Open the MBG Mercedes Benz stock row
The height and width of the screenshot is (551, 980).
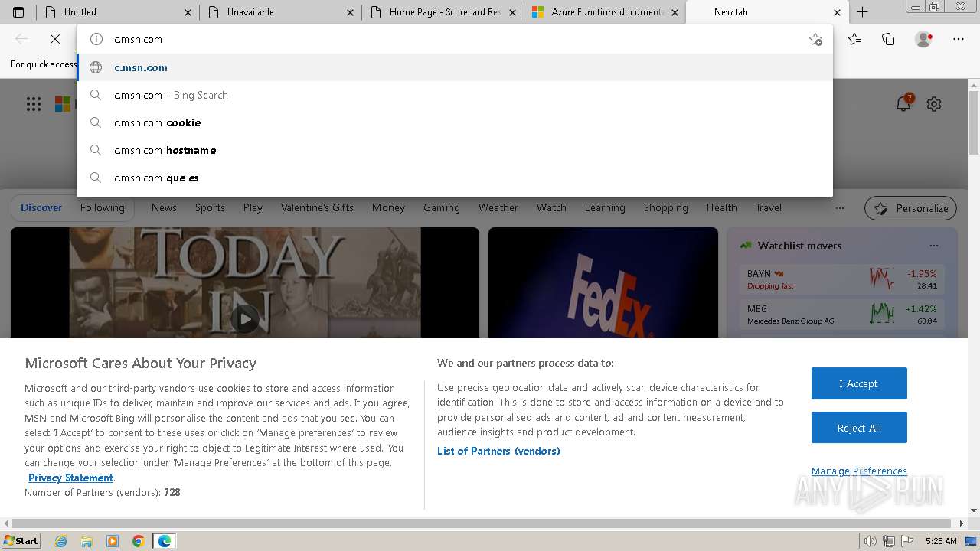(841, 315)
